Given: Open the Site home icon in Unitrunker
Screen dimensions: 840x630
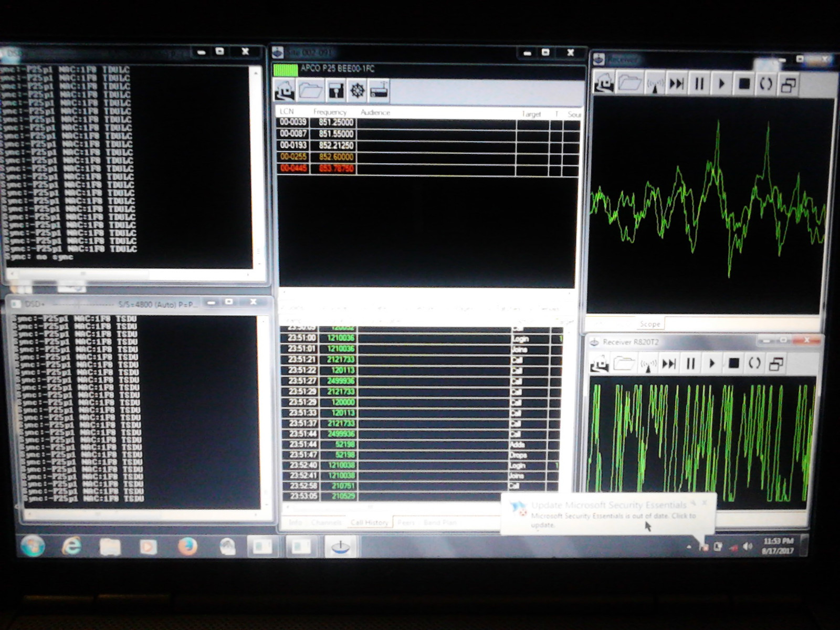Looking at the screenshot, I should 286,90.
